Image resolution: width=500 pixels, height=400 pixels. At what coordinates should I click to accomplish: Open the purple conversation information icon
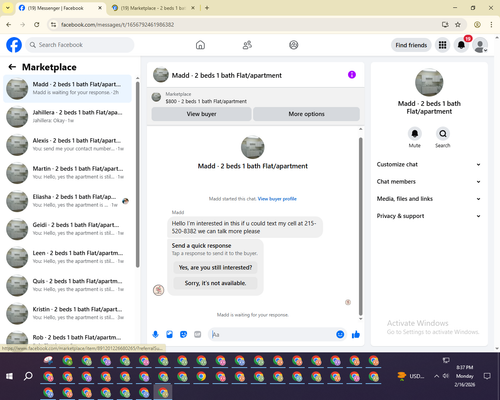tap(352, 75)
